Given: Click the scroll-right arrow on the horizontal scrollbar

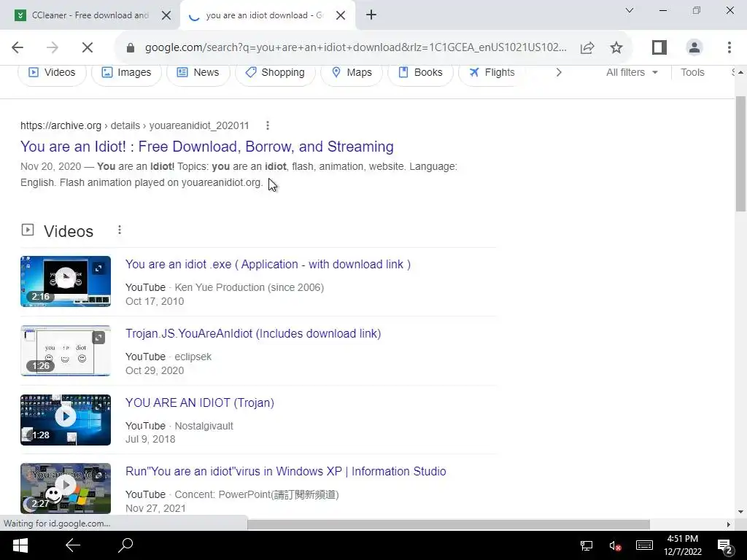Looking at the screenshot, I should 729,524.
